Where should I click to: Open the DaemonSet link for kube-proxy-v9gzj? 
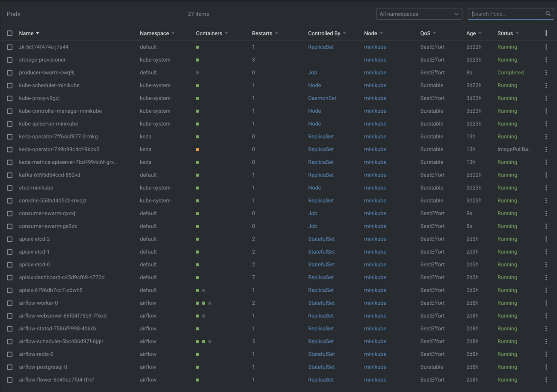pos(322,98)
